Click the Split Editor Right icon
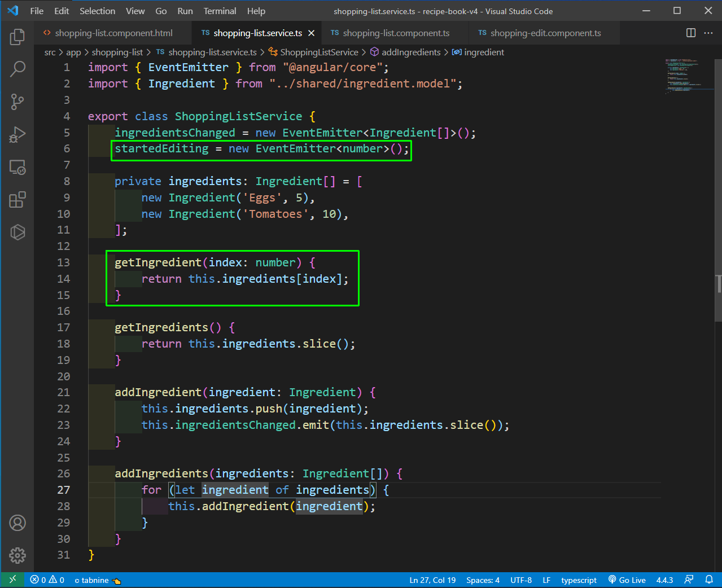The image size is (722, 588). point(691,33)
